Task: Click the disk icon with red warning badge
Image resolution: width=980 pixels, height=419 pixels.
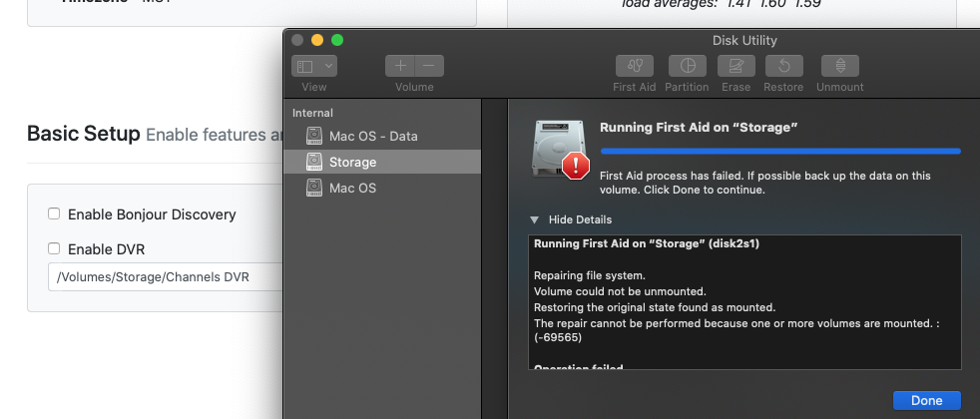Action: tap(561, 150)
